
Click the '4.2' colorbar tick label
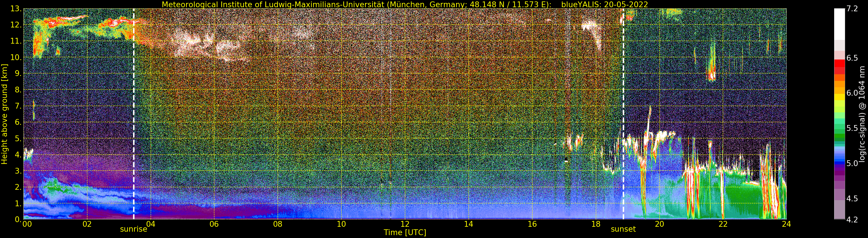tap(852, 220)
